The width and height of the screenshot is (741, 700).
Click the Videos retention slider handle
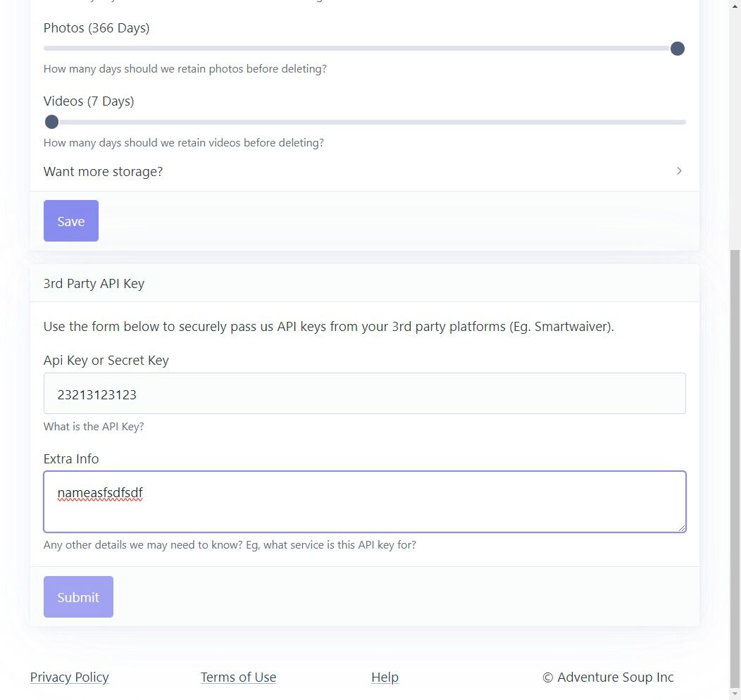51,122
